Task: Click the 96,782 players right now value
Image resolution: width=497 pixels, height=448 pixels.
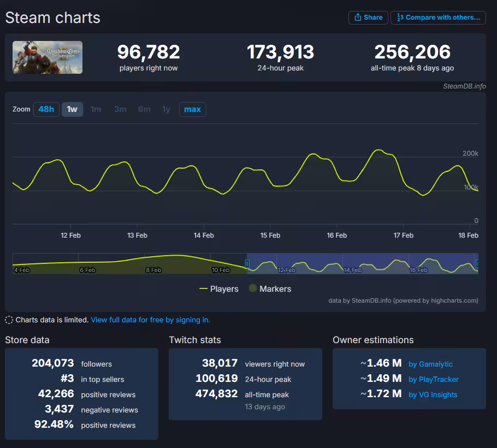Action: coord(149,52)
